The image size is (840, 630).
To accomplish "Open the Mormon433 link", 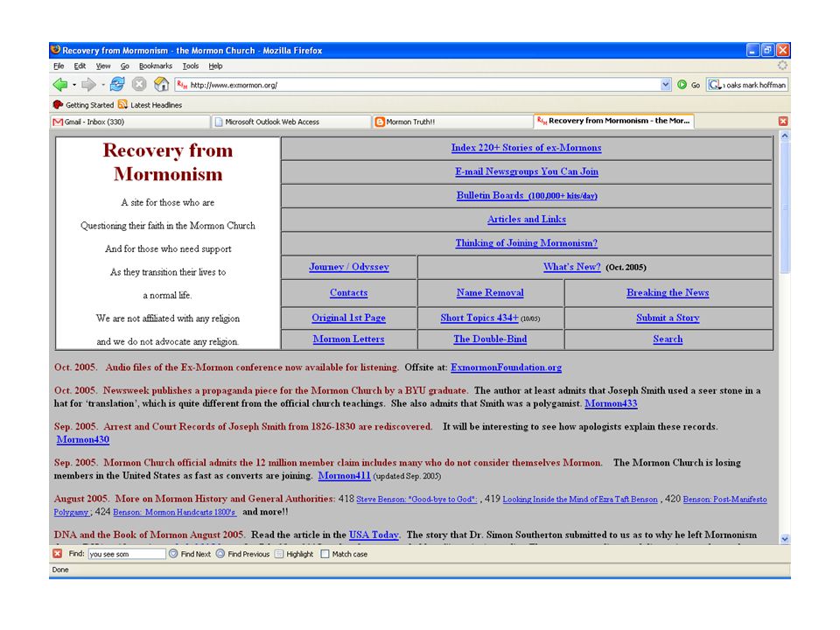I will pyautogui.click(x=611, y=403).
